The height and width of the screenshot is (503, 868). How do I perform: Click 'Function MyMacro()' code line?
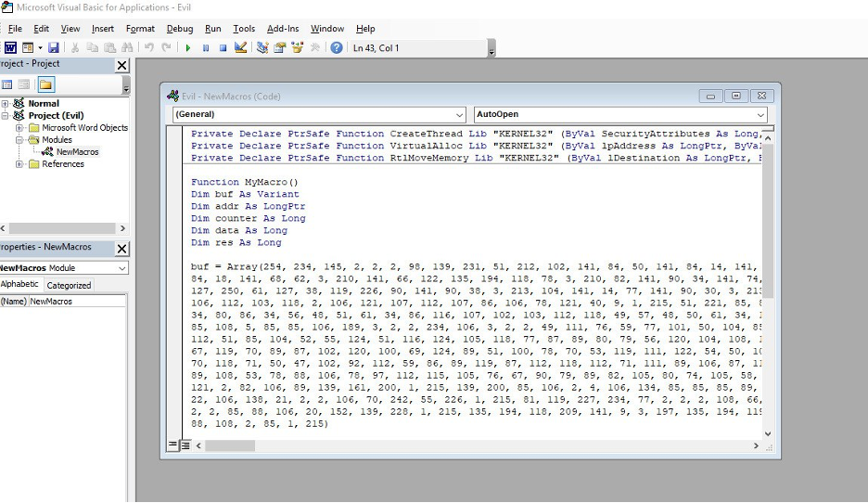point(245,182)
